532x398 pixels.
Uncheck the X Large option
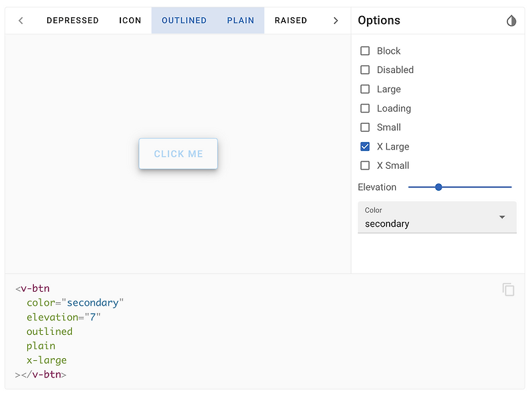[x=365, y=147]
